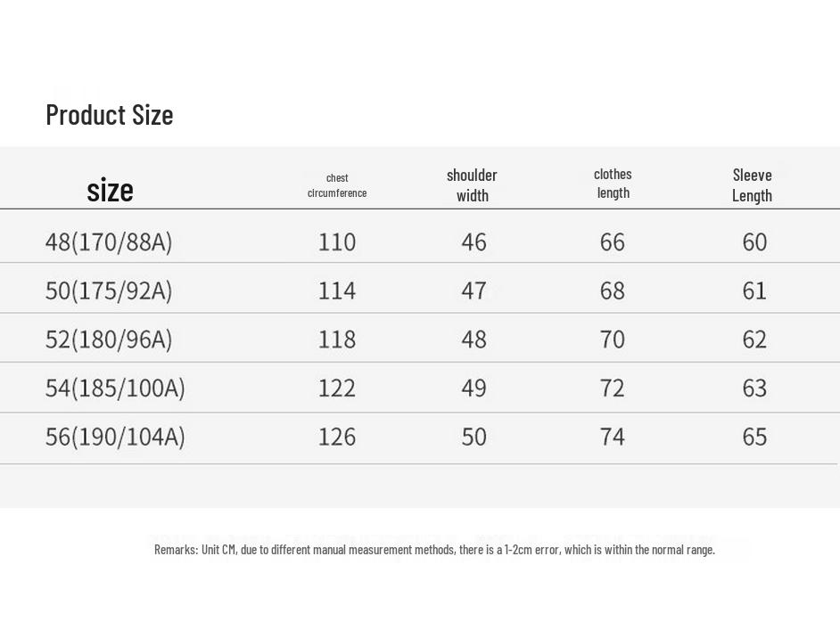Click the 50(175/92A) size row label

tap(109, 290)
